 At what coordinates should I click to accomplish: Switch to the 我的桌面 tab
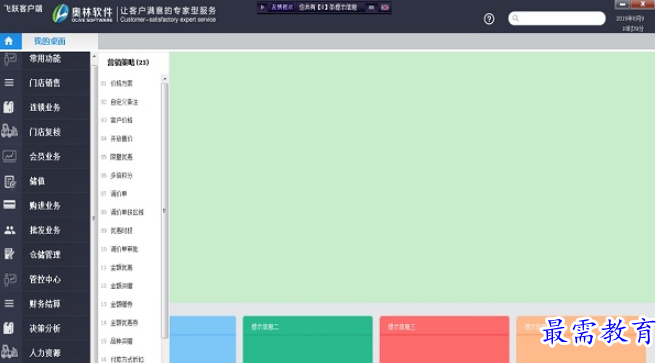[50, 41]
